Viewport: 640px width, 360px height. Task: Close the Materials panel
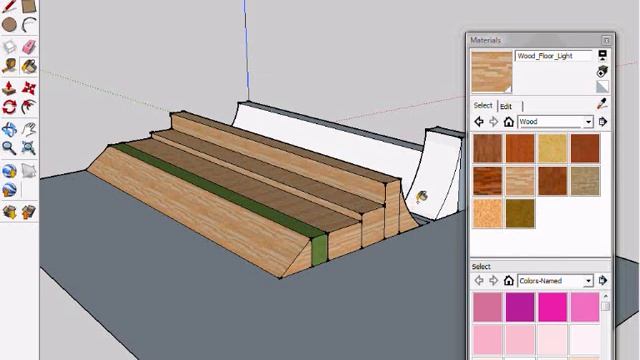pyautogui.click(x=606, y=40)
